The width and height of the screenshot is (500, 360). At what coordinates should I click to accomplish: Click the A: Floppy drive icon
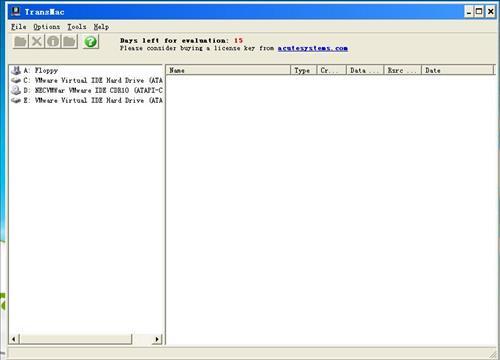click(x=16, y=70)
